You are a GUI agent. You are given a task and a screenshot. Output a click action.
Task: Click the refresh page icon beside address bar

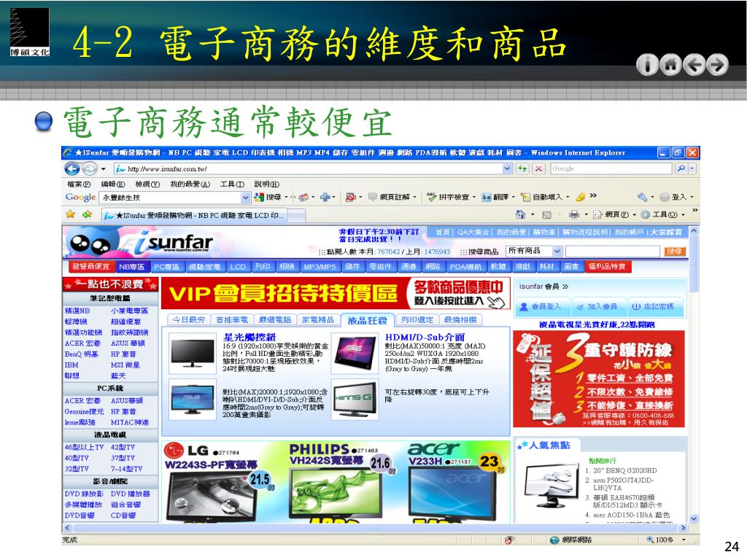tap(522, 168)
